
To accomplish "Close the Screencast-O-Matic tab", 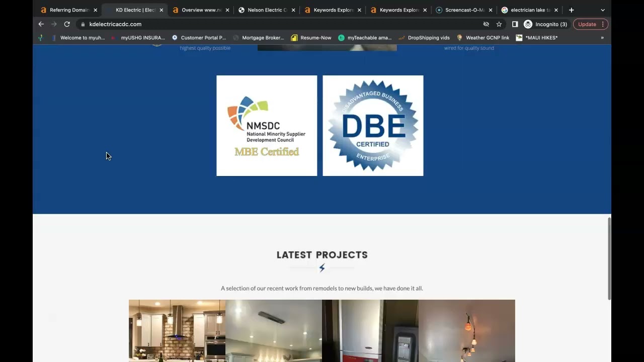I will coord(491,10).
